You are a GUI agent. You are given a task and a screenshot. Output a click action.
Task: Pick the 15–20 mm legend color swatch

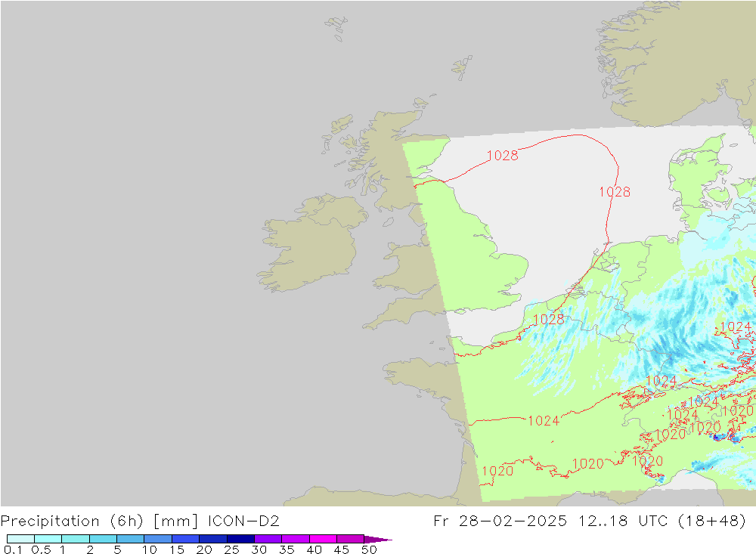point(186,539)
